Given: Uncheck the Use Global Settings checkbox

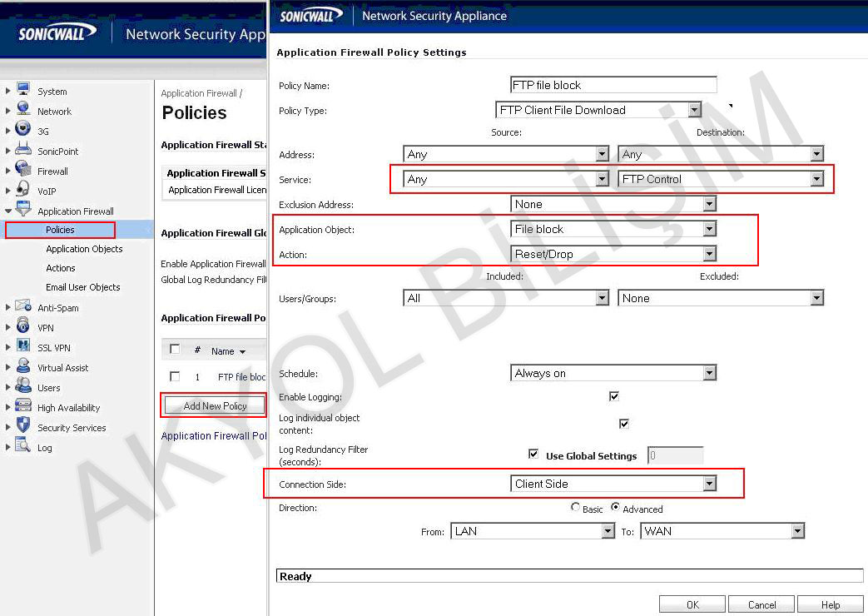Looking at the screenshot, I should (x=533, y=455).
